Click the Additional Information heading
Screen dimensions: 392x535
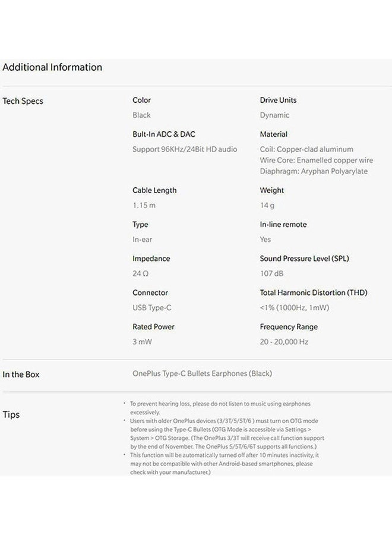[x=52, y=67]
